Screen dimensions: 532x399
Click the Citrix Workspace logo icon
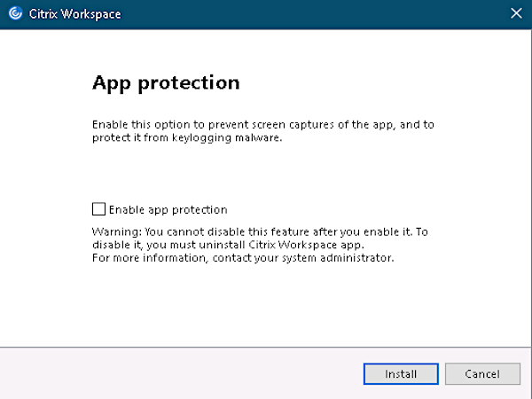click(15, 13)
